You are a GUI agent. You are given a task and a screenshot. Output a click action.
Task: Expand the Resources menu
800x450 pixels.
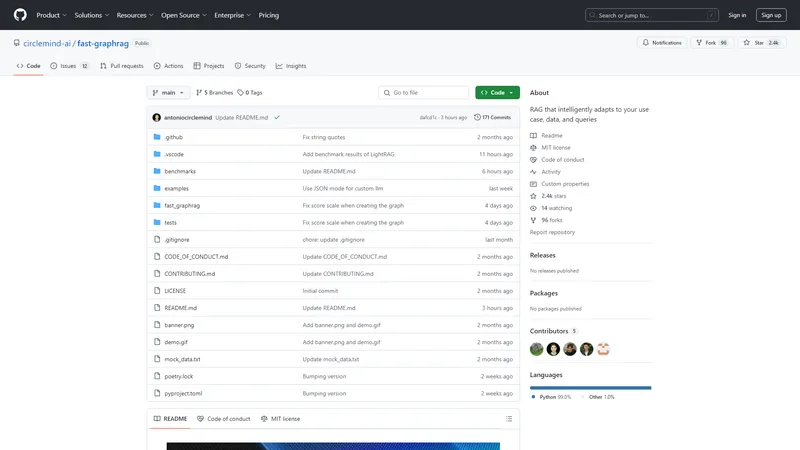pos(135,15)
